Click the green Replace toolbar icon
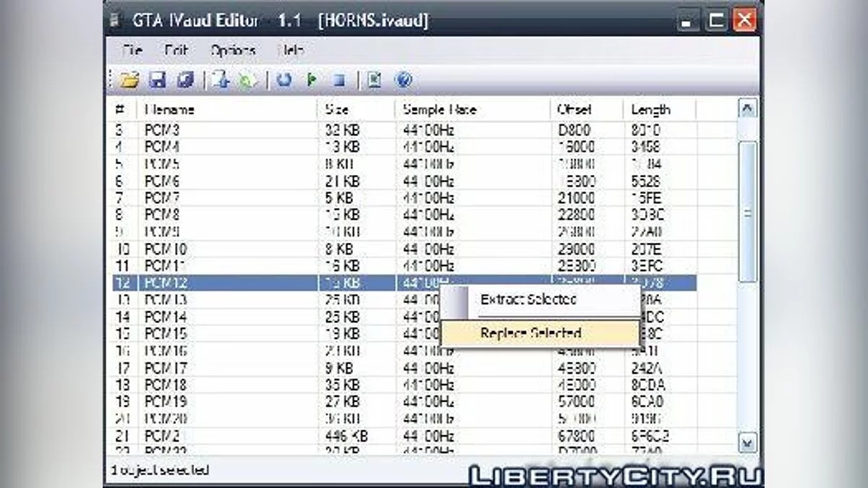 pos(248,80)
